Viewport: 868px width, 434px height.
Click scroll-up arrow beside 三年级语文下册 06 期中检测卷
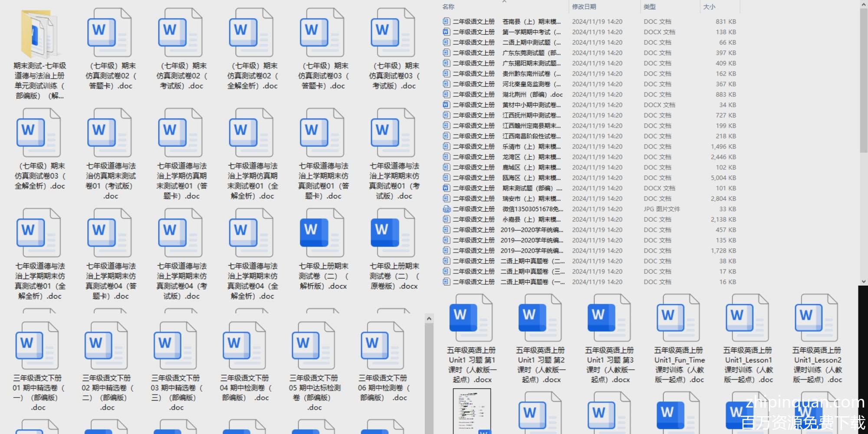coord(429,319)
